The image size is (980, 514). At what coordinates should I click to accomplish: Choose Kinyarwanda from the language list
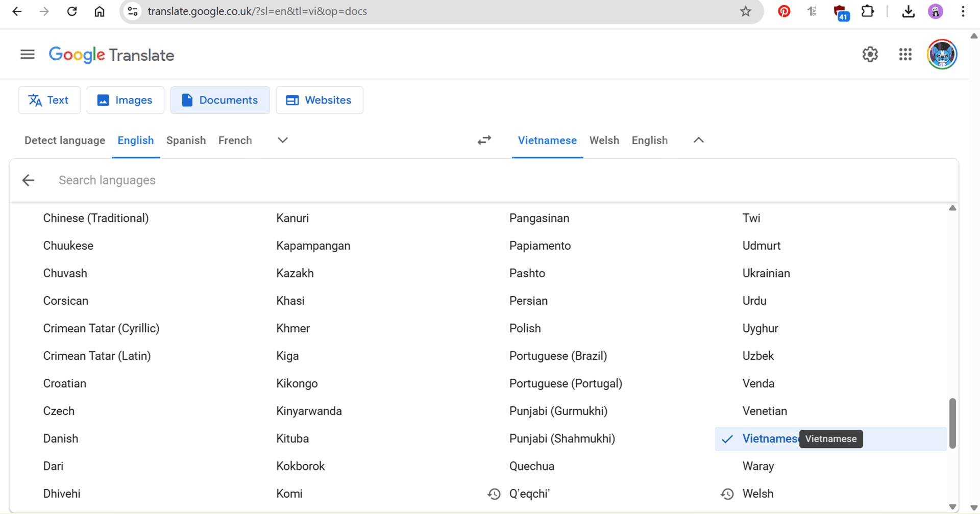click(x=309, y=411)
